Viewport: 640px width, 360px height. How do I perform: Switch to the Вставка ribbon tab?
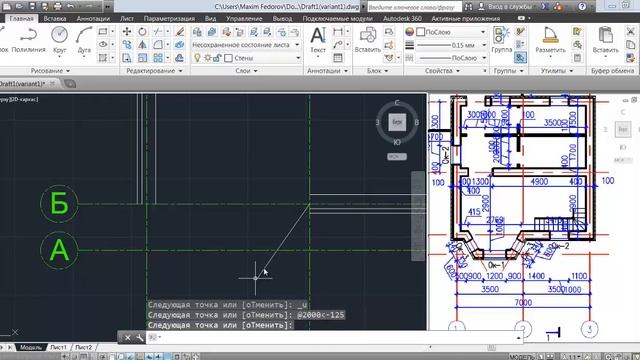(x=55, y=18)
